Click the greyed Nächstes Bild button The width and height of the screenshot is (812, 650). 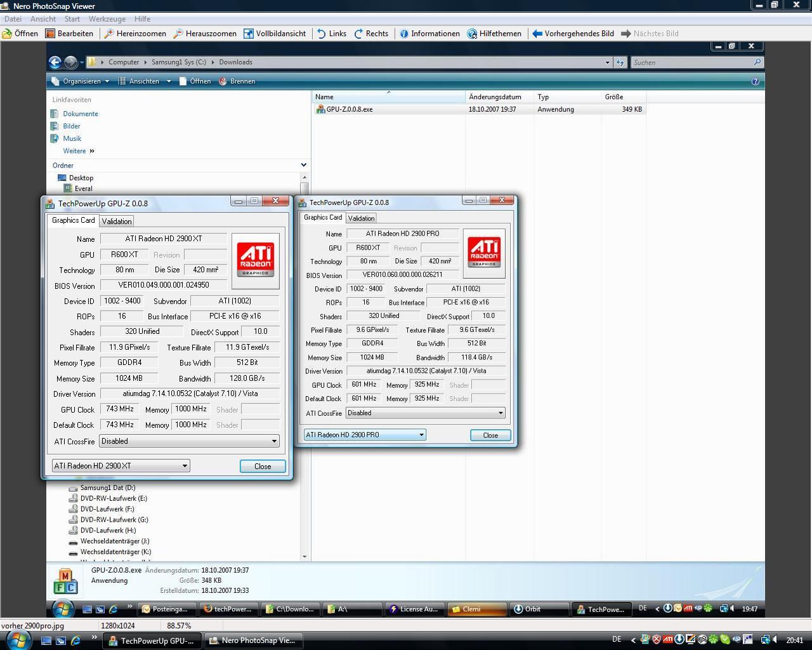(x=650, y=34)
